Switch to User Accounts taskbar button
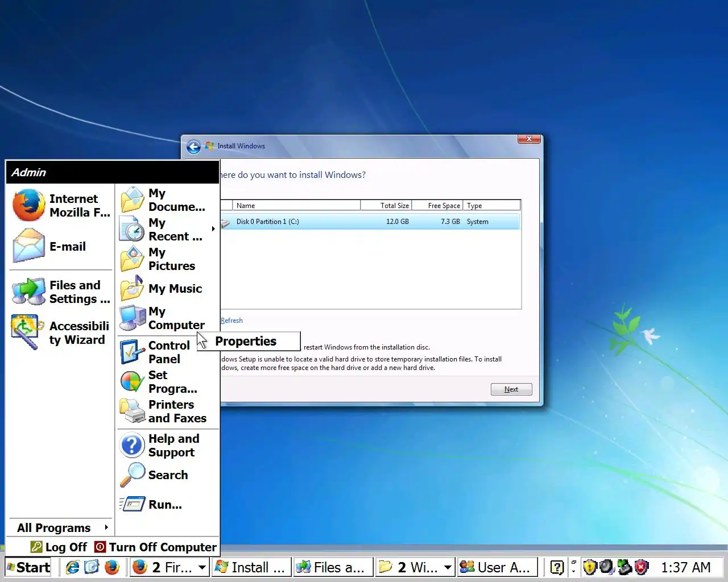The image size is (728, 582). [x=498, y=567]
